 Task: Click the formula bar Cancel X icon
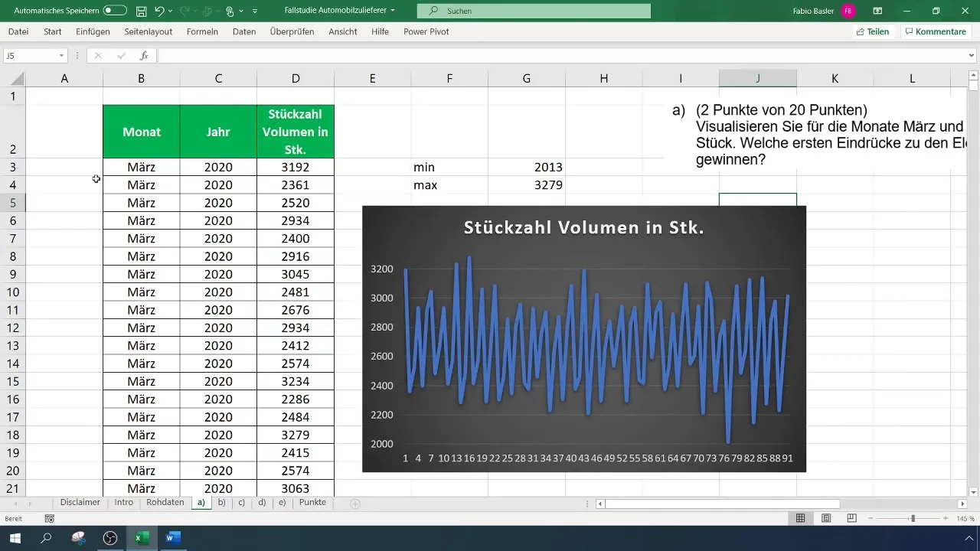pyautogui.click(x=98, y=56)
